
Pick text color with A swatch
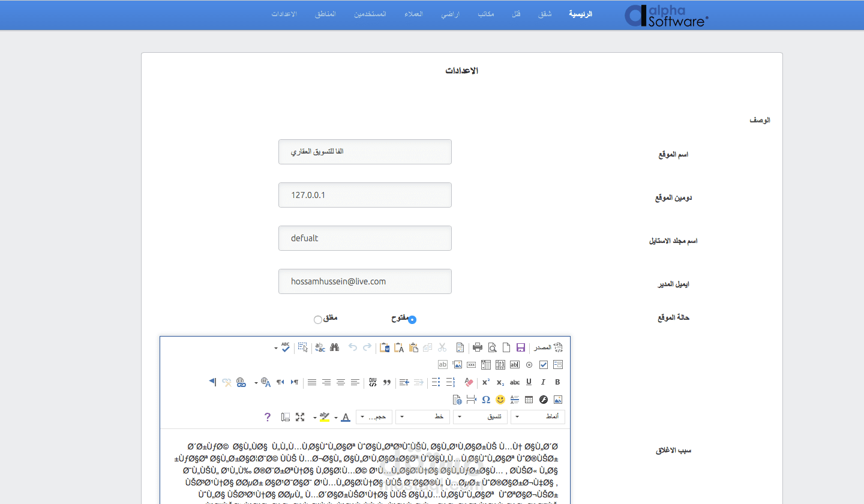point(345,416)
